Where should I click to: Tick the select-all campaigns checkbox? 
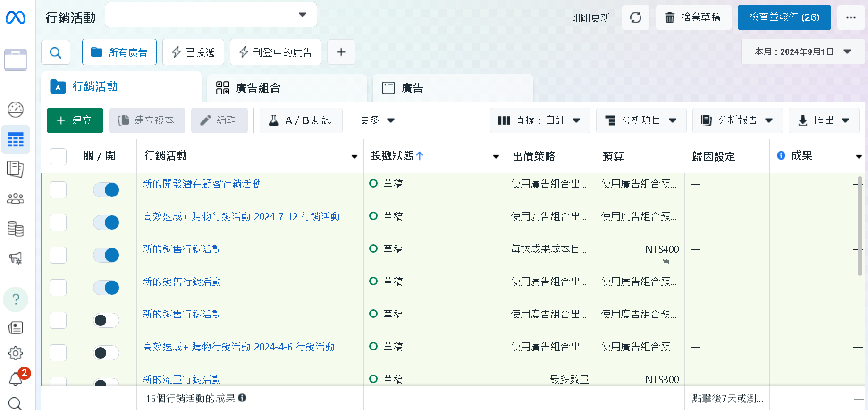click(58, 156)
